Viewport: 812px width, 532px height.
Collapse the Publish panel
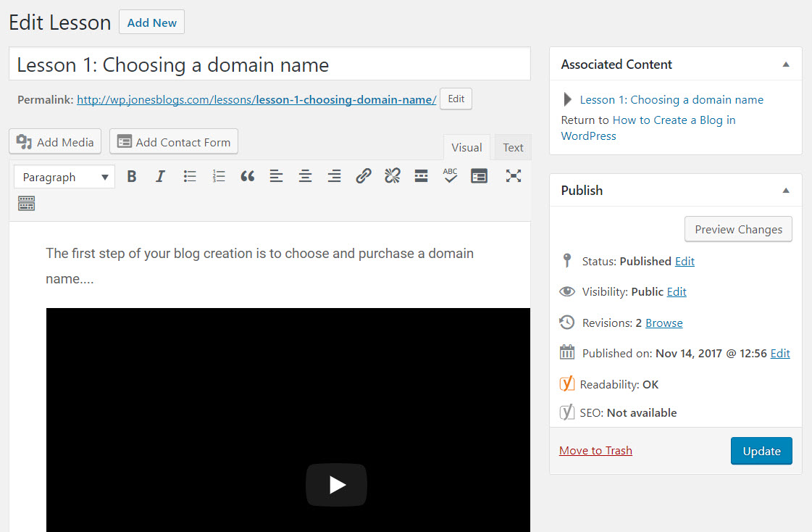(786, 190)
